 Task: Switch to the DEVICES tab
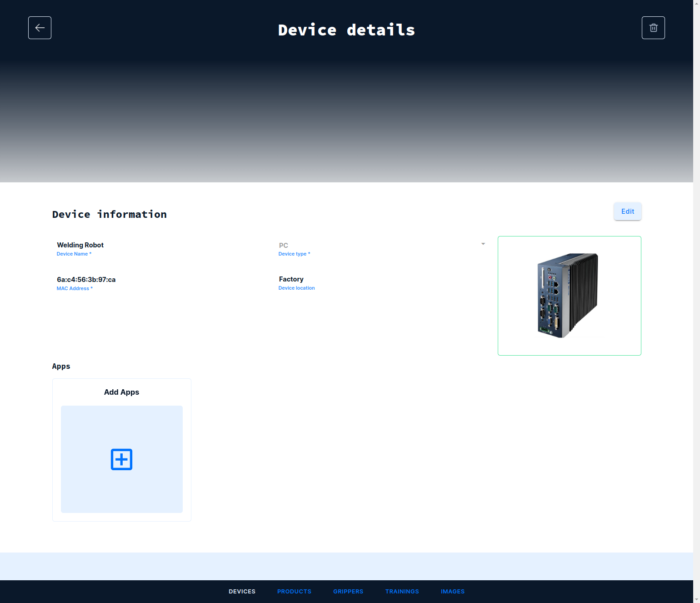pyautogui.click(x=242, y=592)
